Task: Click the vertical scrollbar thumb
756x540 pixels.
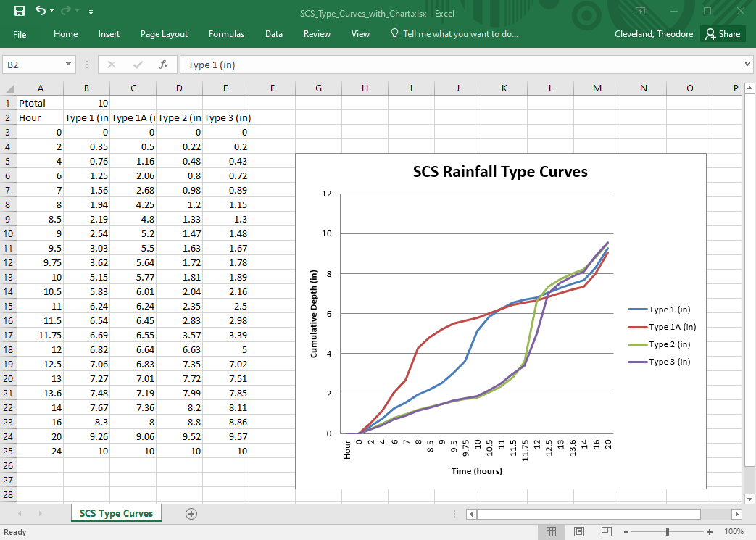Action: (x=749, y=280)
